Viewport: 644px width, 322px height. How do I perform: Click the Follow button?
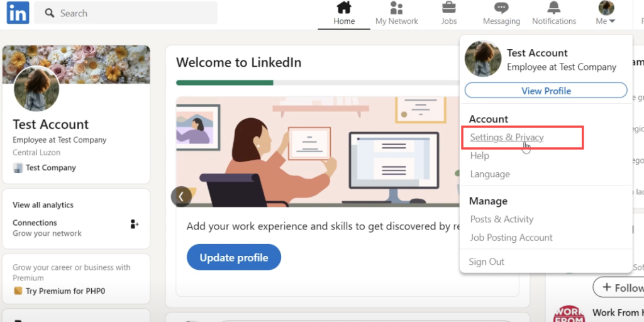click(x=619, y=287)
